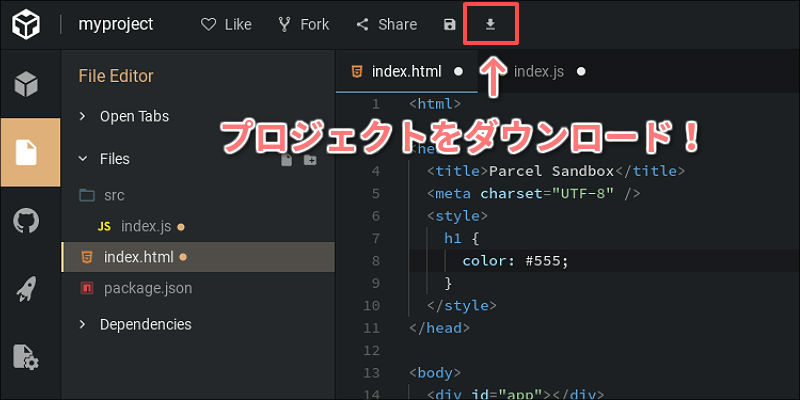Click the unsaved dot on index.js tab
The width and height of the screenshot is (800, 400).
581,72
